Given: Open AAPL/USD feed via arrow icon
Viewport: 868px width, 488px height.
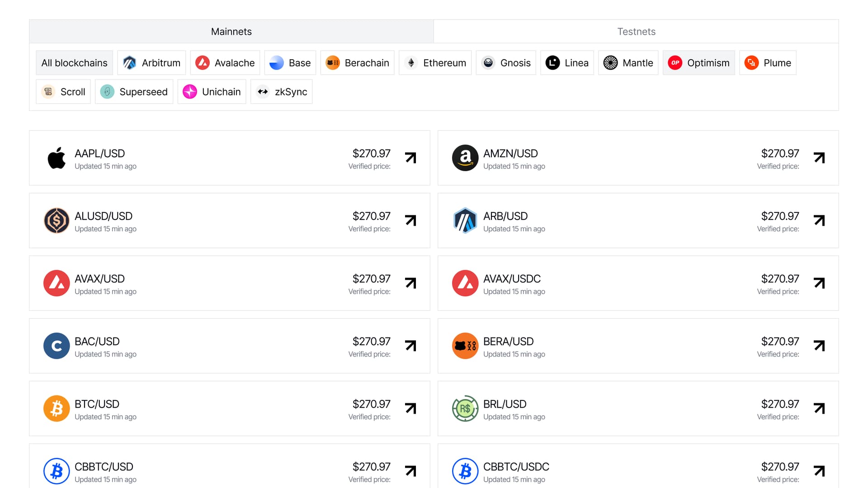Looking at the screenshot, I should 410,158.
